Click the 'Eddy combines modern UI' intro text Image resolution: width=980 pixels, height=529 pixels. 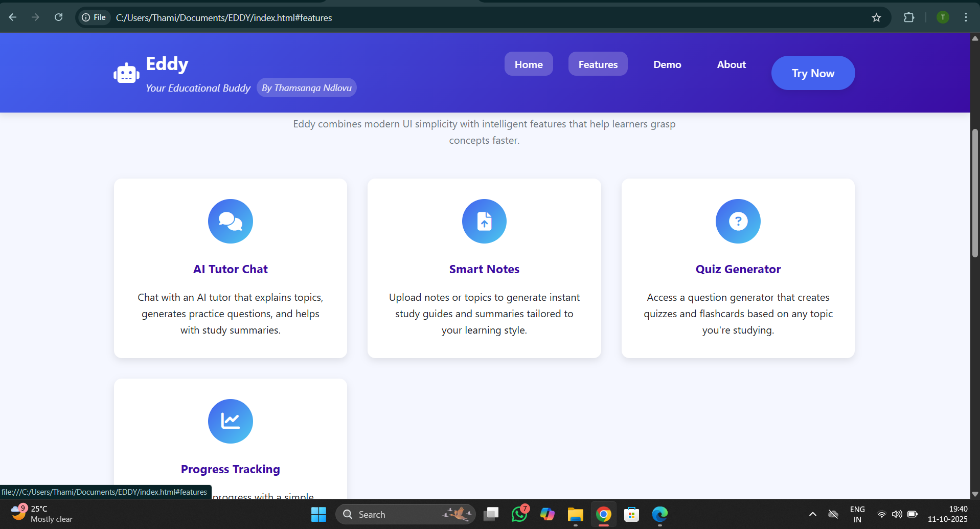pyautogui.click(x=484, y=132)
